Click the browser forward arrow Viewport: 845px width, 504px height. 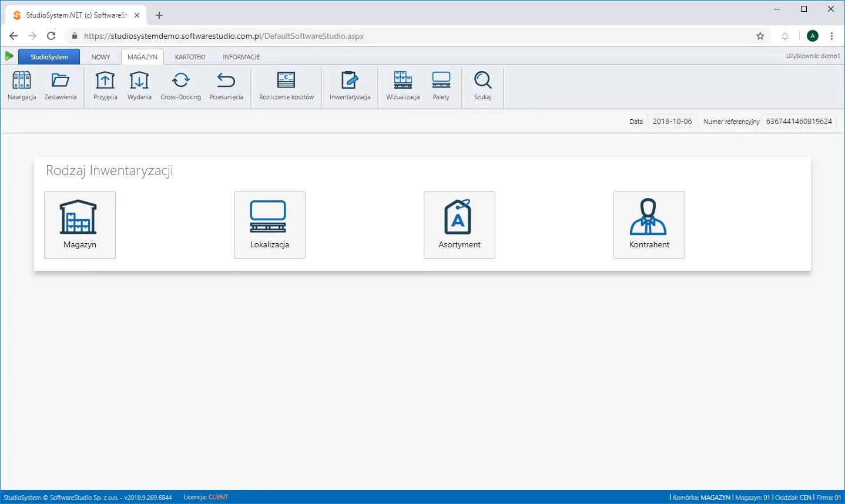pyautogui.click(x=32, y=36)
